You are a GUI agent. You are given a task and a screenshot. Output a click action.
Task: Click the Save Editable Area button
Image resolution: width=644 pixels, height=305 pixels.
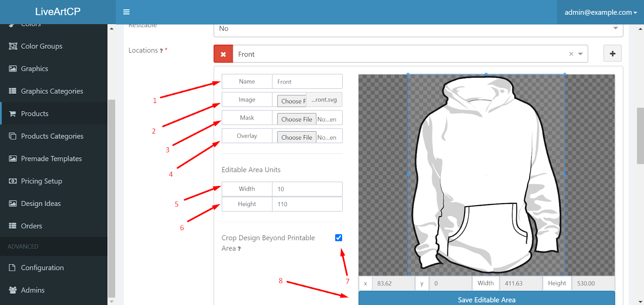(487, 299)
